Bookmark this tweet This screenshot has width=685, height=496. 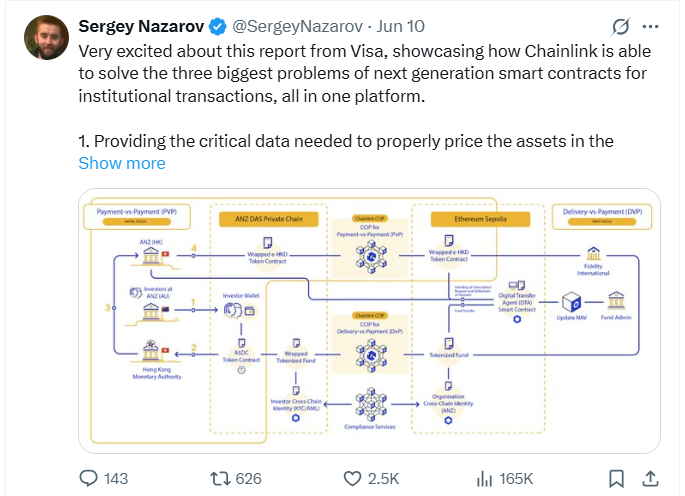[616, 479]
